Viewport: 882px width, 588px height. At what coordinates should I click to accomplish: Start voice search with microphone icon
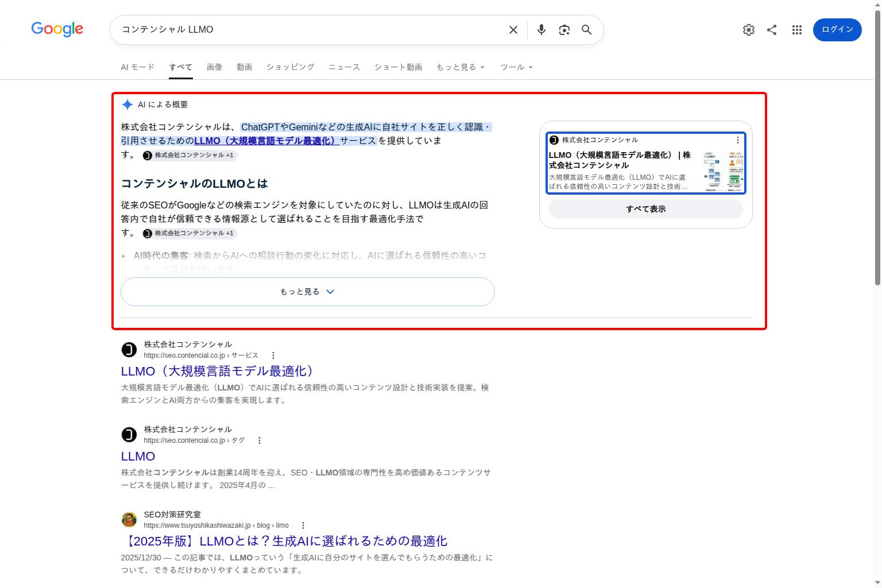tap(541, 30)
